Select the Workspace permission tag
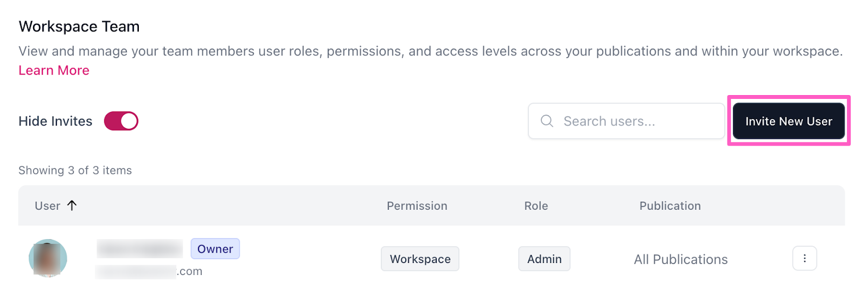Screen dimensions: 868x288 click(x=420, y=259)
